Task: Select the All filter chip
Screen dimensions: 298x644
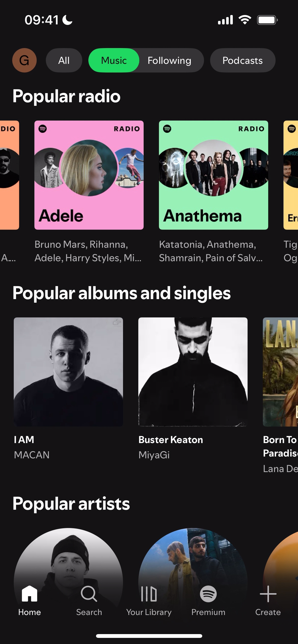Action: (64, 60)
